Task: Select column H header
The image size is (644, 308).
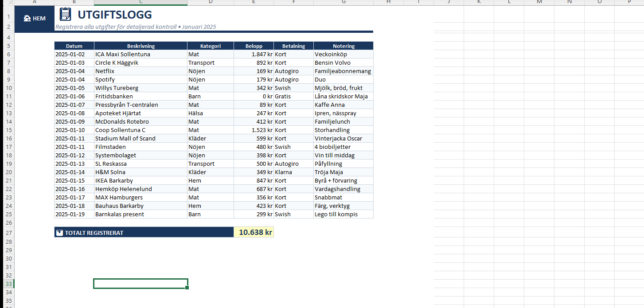Action: [x=388, y=2]
